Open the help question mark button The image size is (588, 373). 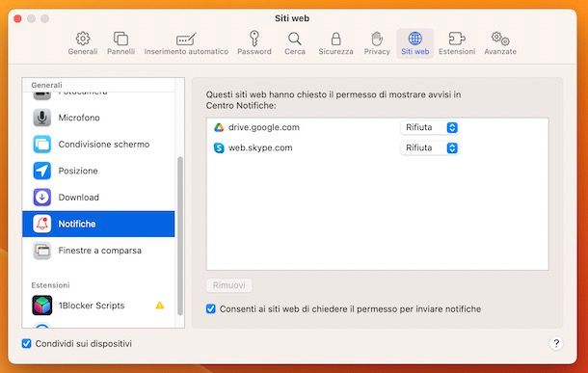(556, 343)
